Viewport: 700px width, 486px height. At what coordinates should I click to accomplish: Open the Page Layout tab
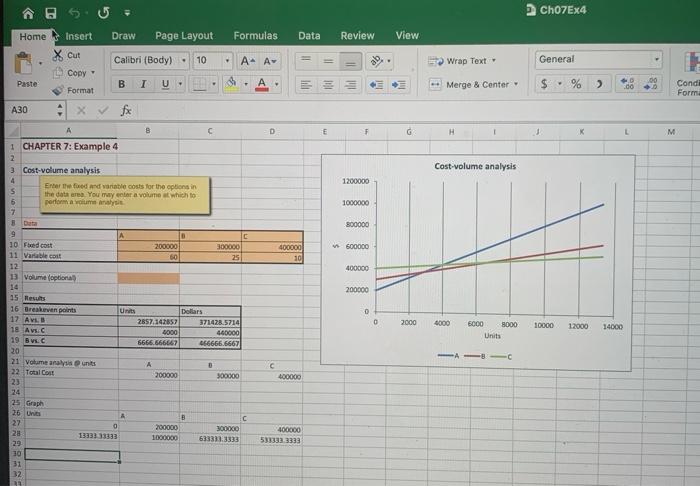pyautogui.click(x=184, y=36)
